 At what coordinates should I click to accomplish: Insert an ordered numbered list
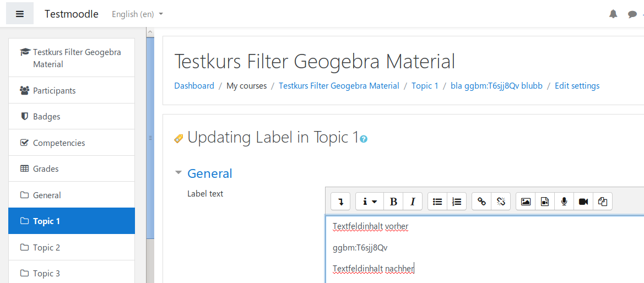(x=457, y=202)
